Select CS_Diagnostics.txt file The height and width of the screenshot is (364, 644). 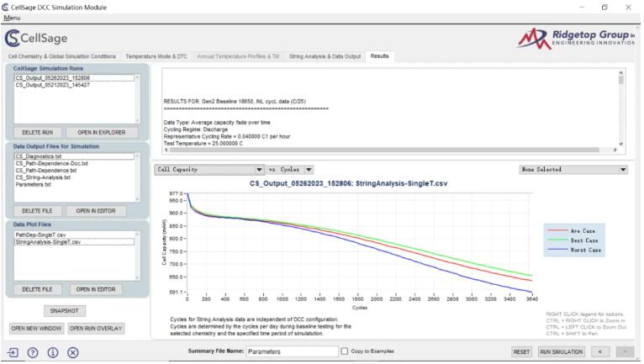pyautogui.click(x=74, y=156)
